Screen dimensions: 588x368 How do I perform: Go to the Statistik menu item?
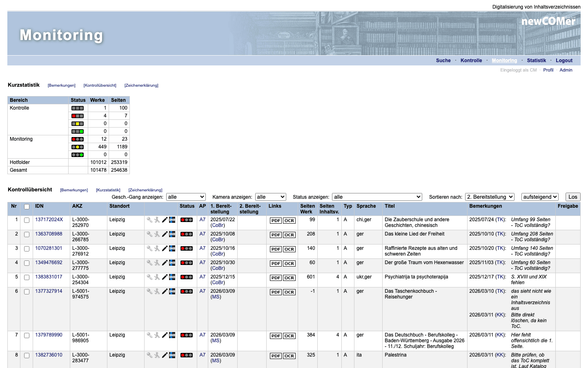pos(536,61)
